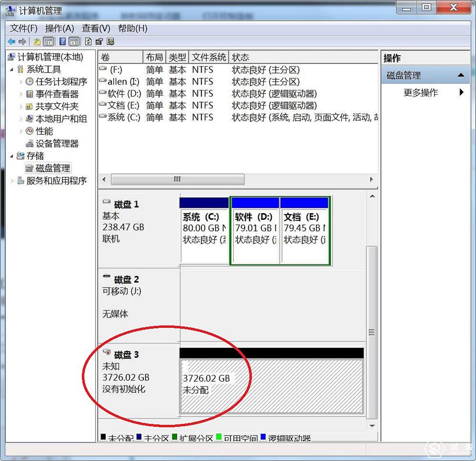
Task: Select the 文档 (E:) row in volume list
Action: 238,105
